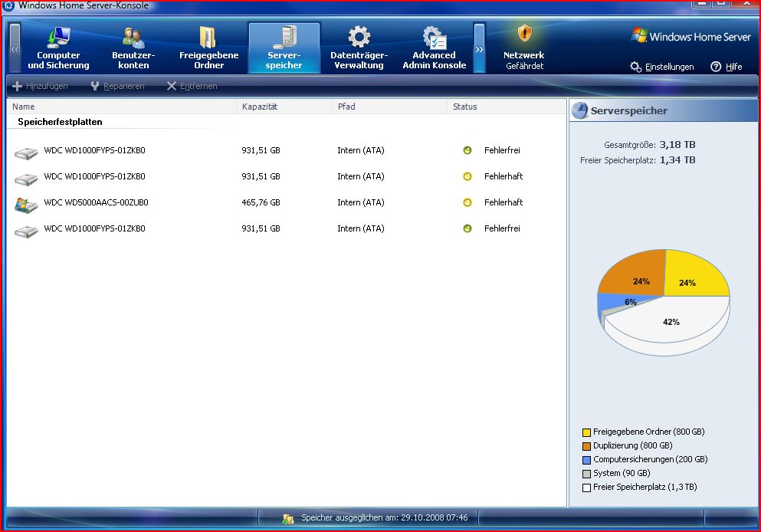Select the system drive icon of WD5000AACS
The height and width of the screenshot is (532, 761).
pos(26,205)
